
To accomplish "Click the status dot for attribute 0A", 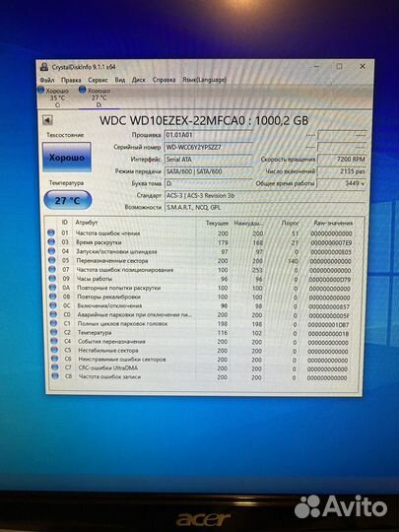I will coord(52,288).
